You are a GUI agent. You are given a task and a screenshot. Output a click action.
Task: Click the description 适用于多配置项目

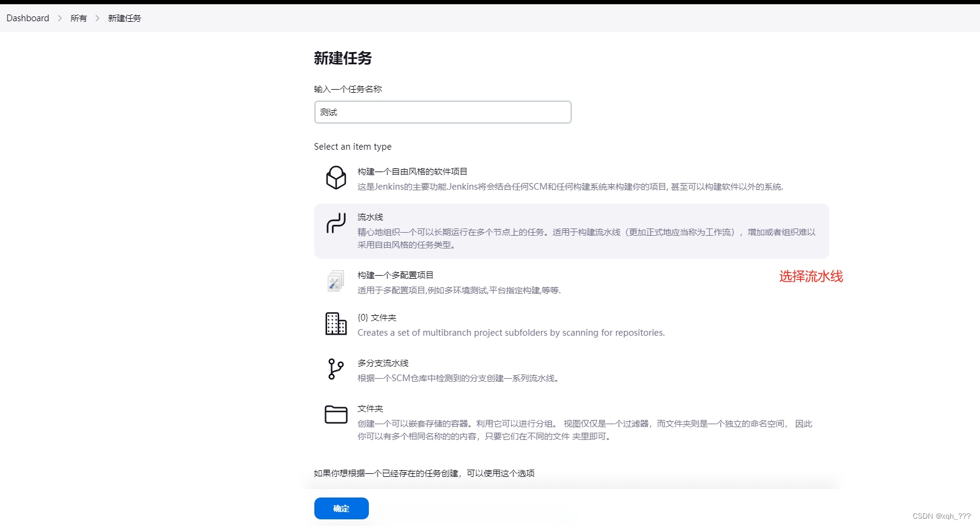coord(459,290)
